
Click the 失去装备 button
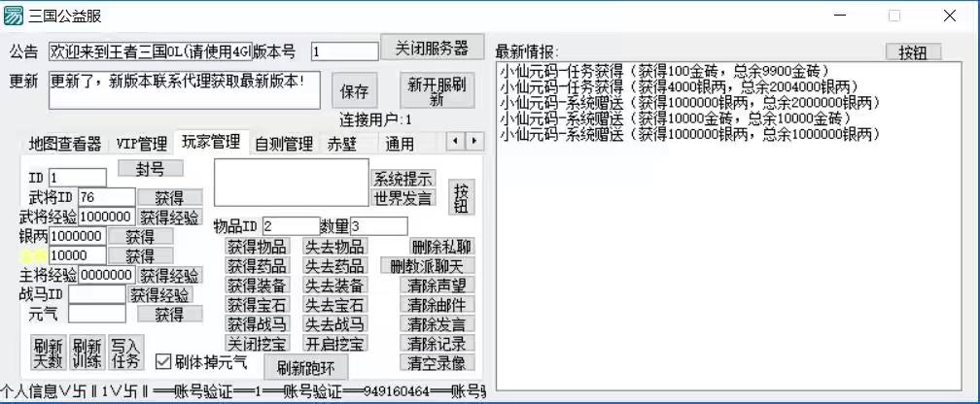point(335,286)
